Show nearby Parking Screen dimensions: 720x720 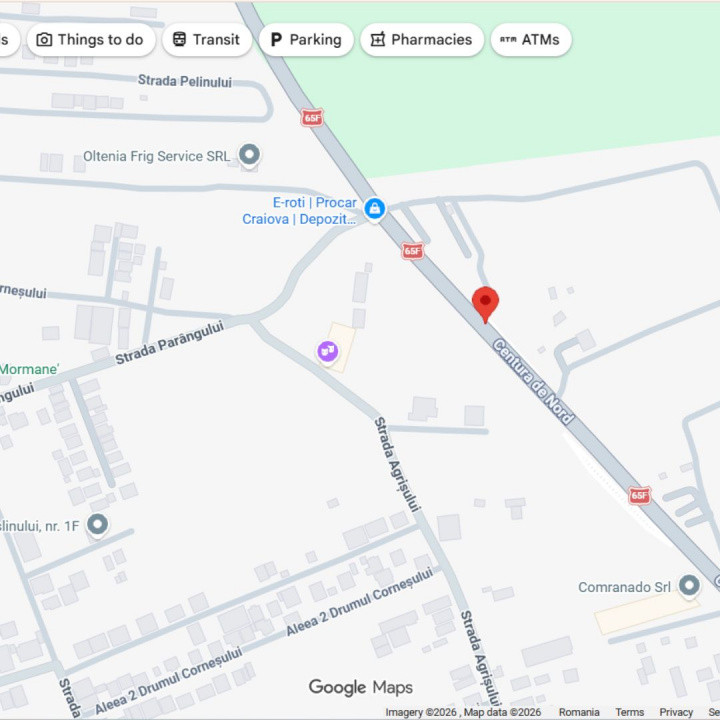(306, 40)
